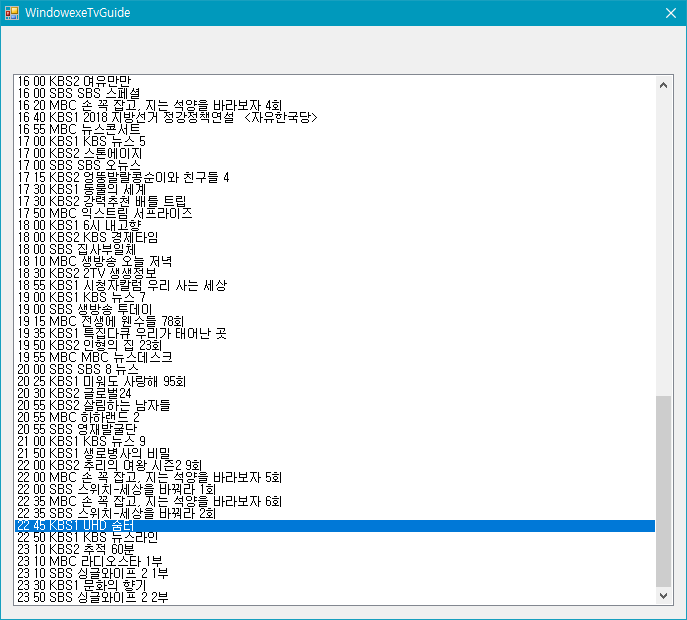
Task: Select the 18 30 KBS2 2TV 생생정보 row
Action: [x=335, y=273]
